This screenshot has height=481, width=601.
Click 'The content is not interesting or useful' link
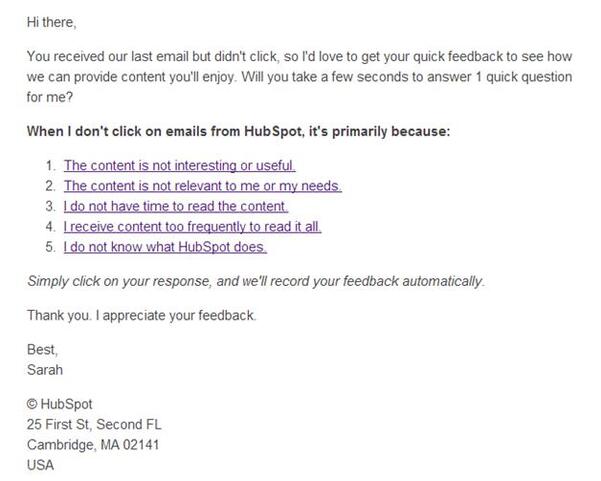tap(179, 166)
